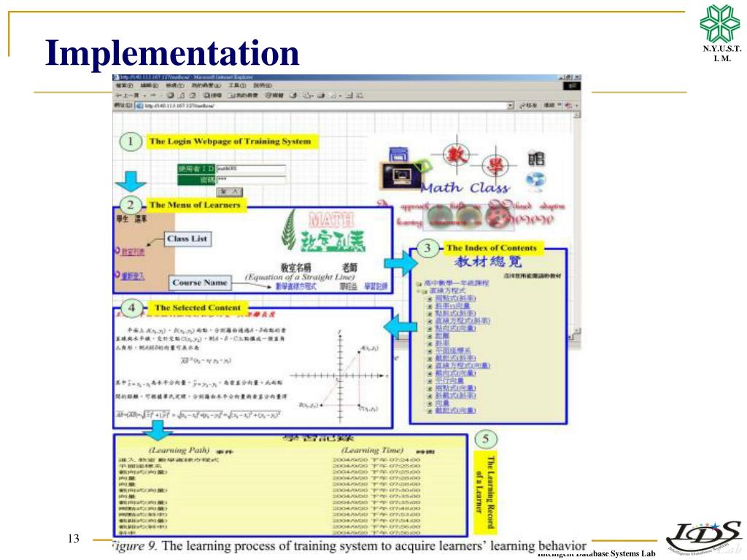Click the History toolbar icon
Image resolution: width=747 pixels, height=560 pixels.
pos(293,96)
